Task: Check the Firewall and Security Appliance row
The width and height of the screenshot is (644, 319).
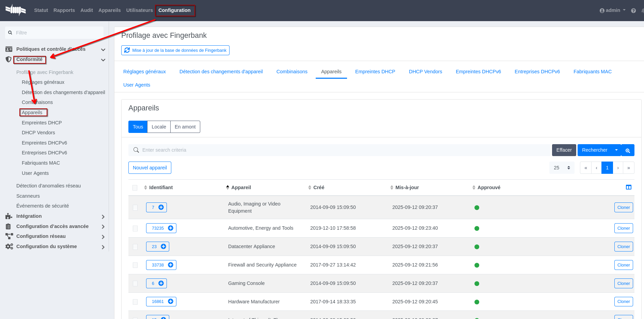Action: tap(135, 265)
